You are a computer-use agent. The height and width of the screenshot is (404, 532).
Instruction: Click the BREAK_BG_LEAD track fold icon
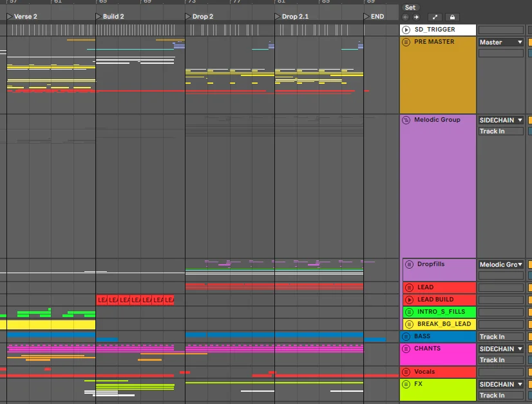click(x=409, y=324)
